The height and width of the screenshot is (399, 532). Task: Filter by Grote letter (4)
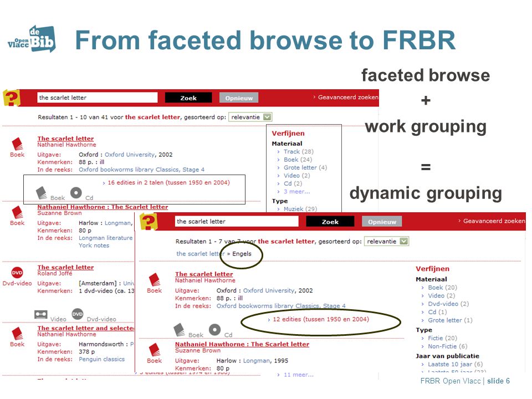tap(305, 167)
